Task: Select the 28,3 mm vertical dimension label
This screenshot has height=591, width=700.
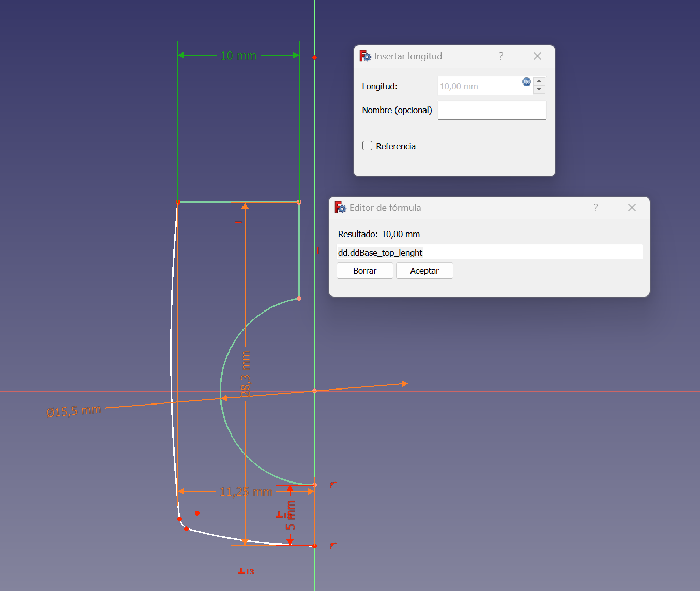Action: 246,374
